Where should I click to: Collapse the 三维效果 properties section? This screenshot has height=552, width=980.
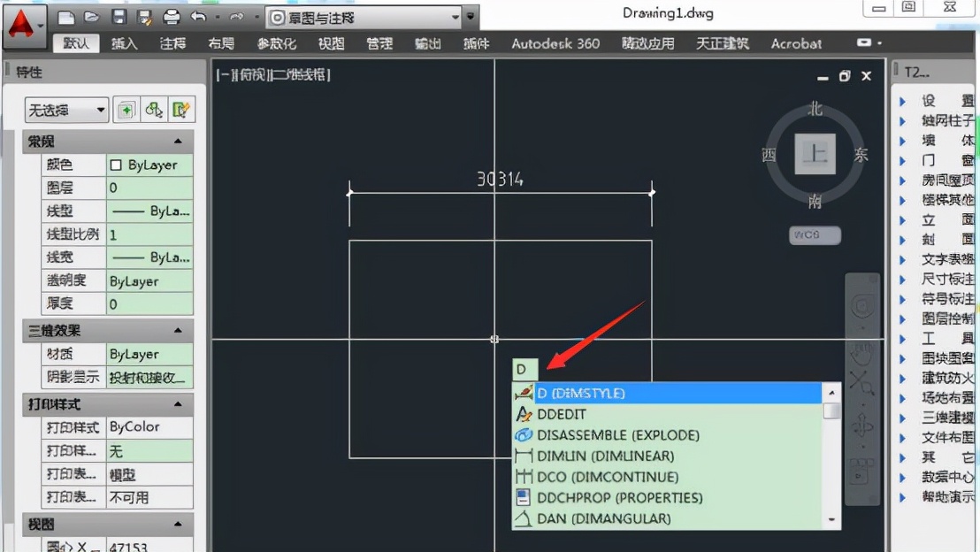tap(178, 330)
